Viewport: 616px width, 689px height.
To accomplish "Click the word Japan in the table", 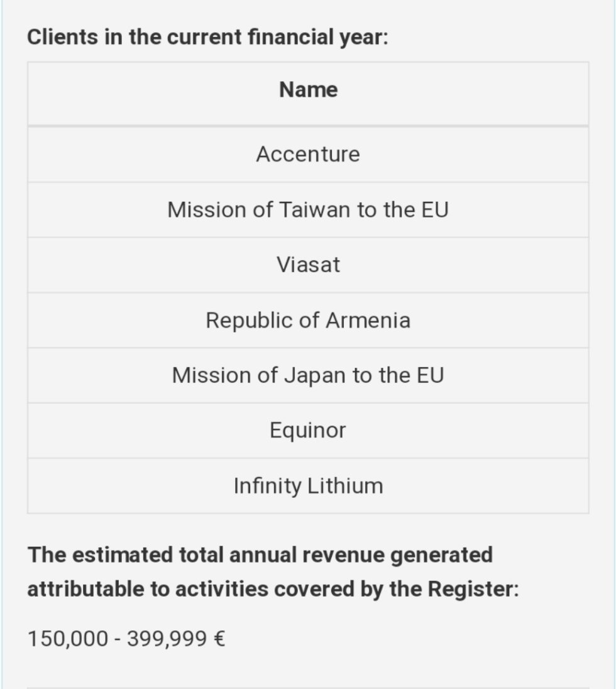I will [315, 376].
